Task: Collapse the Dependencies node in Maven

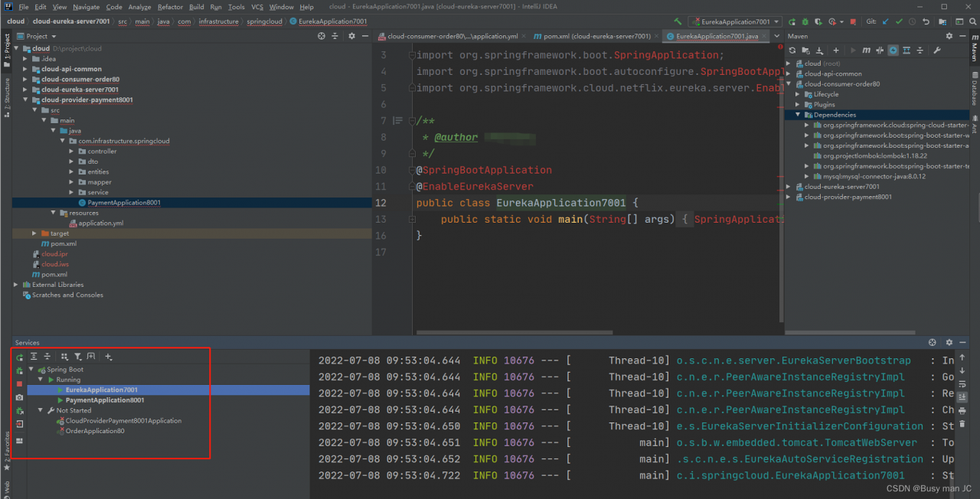Action: tap(798, 115)
